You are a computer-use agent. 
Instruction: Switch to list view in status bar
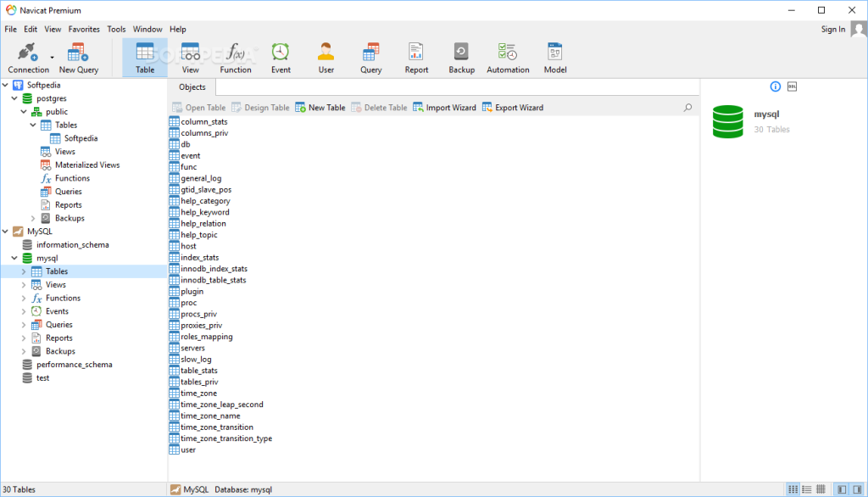[x=806, y=489]
